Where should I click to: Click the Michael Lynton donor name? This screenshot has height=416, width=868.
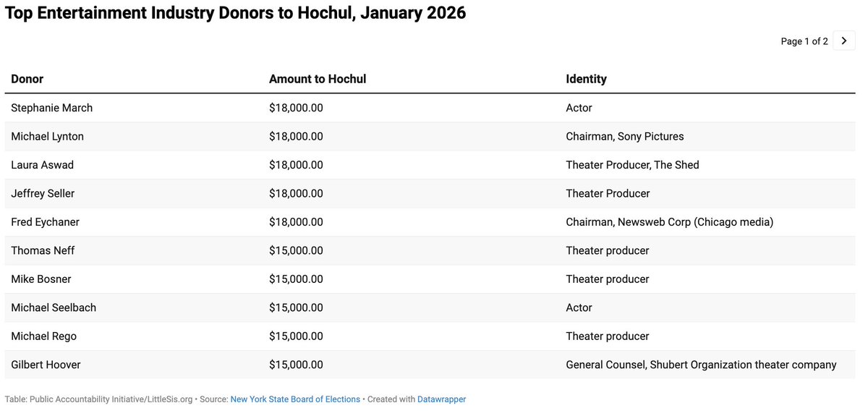(47, 136)
